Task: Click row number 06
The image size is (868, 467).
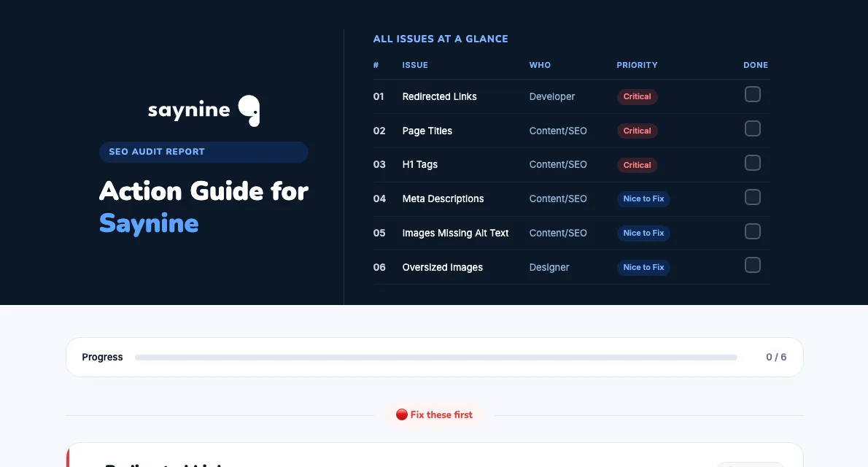Action: pos(379,267)
